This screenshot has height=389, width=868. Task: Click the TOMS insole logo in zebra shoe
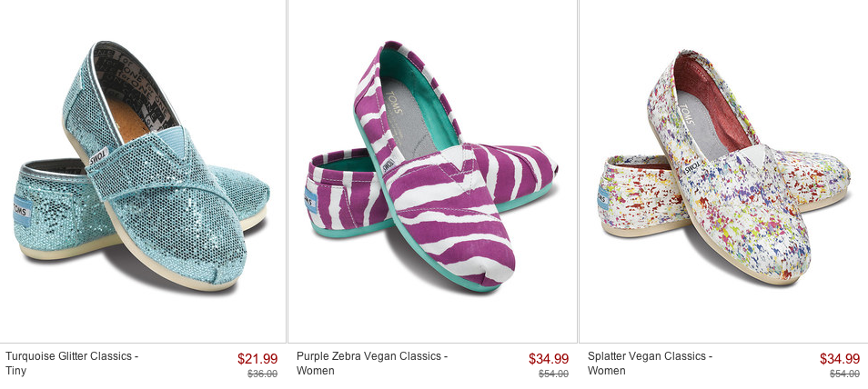coord(395,102)
